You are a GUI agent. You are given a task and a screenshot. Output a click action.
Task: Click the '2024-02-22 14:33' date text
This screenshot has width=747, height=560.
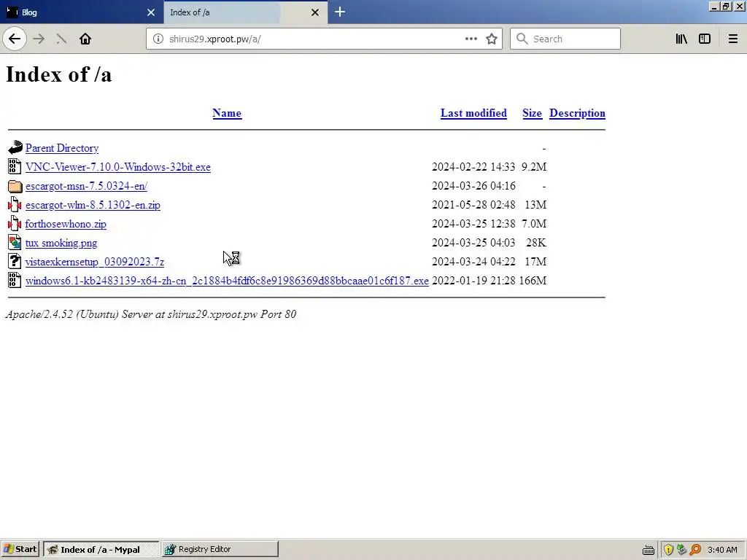click(x=473, y=167)
